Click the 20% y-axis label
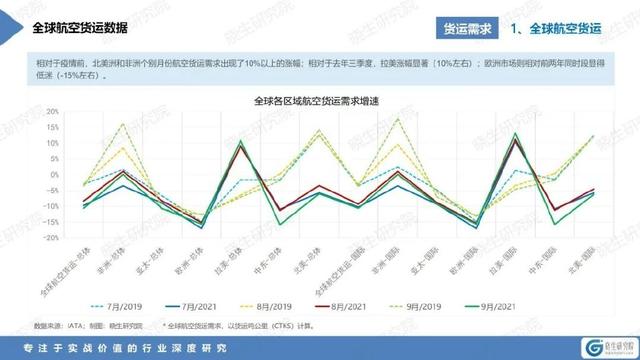Viewport: 640px width, 360px height. (53, 111)
